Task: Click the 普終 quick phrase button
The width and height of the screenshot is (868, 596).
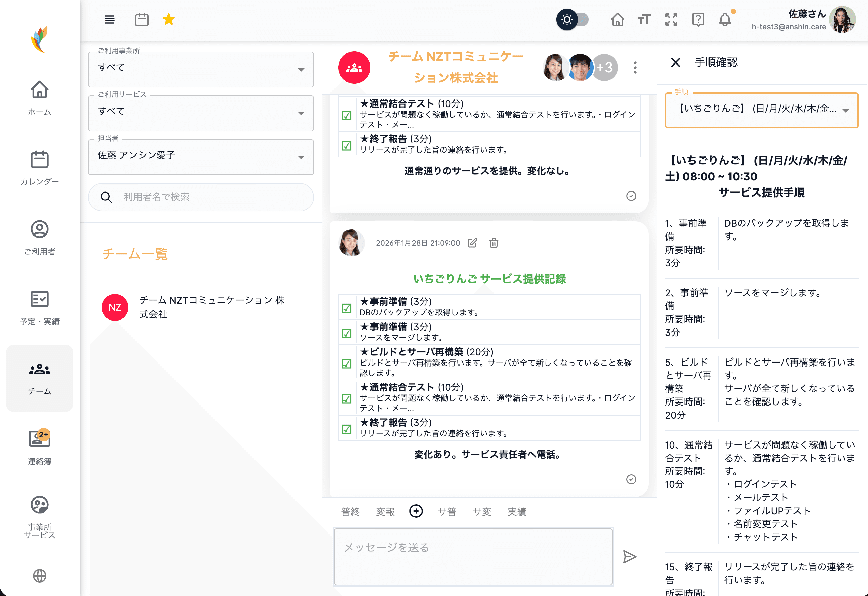Action: tap(350, 511)
